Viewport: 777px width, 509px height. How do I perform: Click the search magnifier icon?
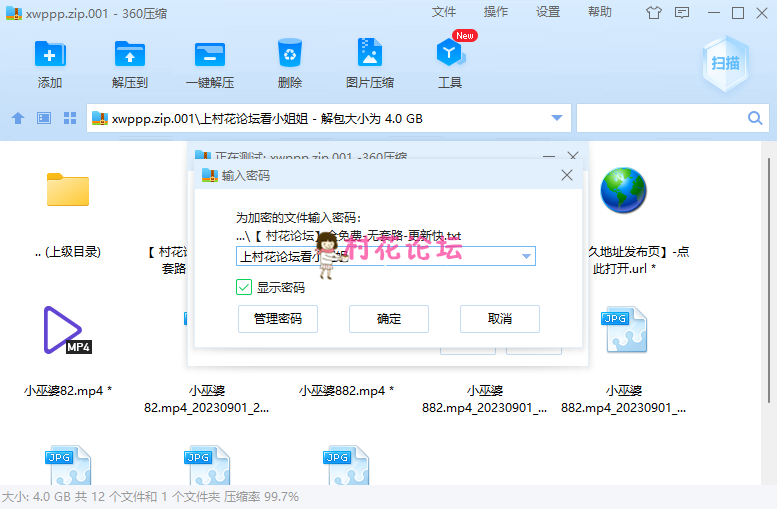pyautogui.click(x=755, y=118)
